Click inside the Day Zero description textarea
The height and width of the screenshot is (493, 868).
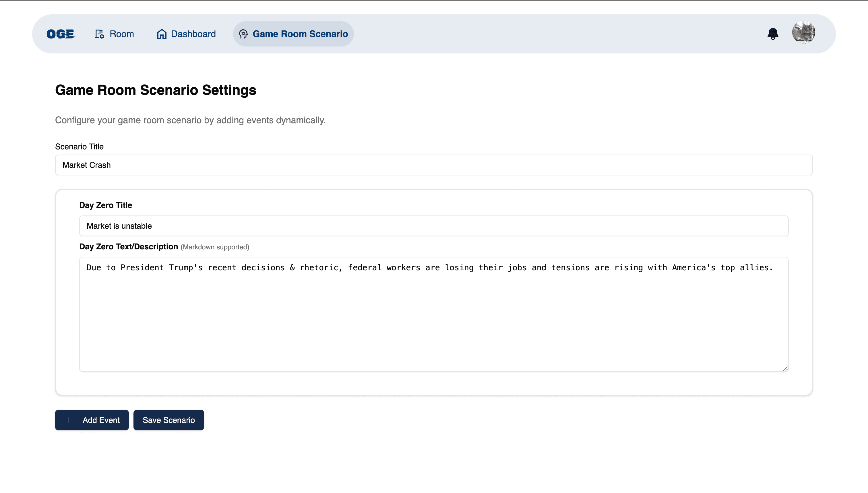434,314
